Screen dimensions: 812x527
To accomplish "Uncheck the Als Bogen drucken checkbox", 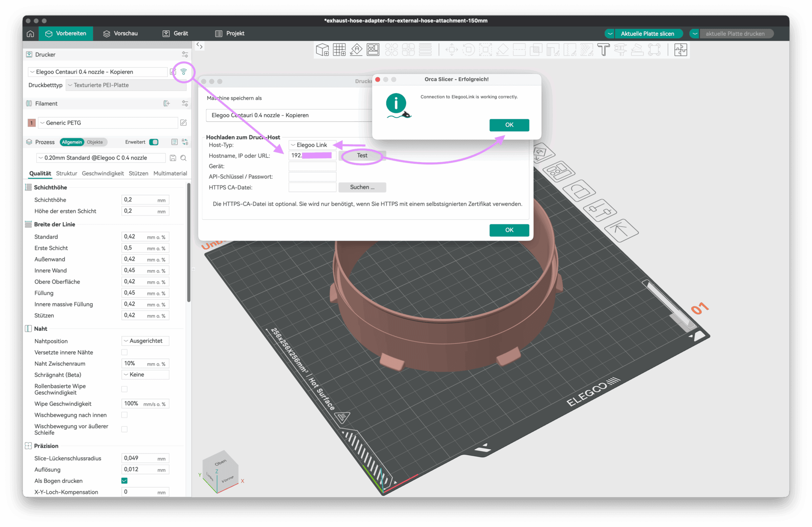I will point(124,481).
